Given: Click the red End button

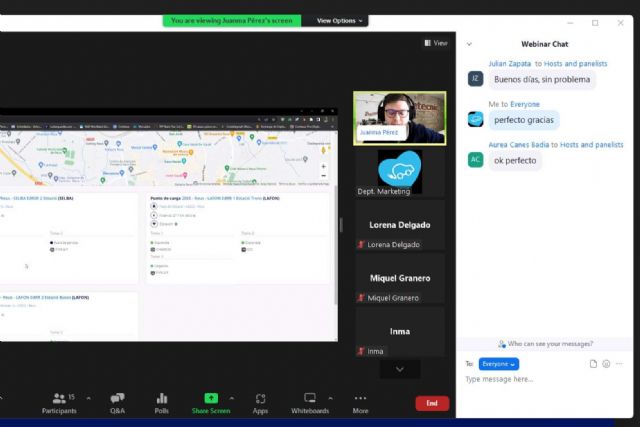Looking at the screenshot, I should (432, 403).
